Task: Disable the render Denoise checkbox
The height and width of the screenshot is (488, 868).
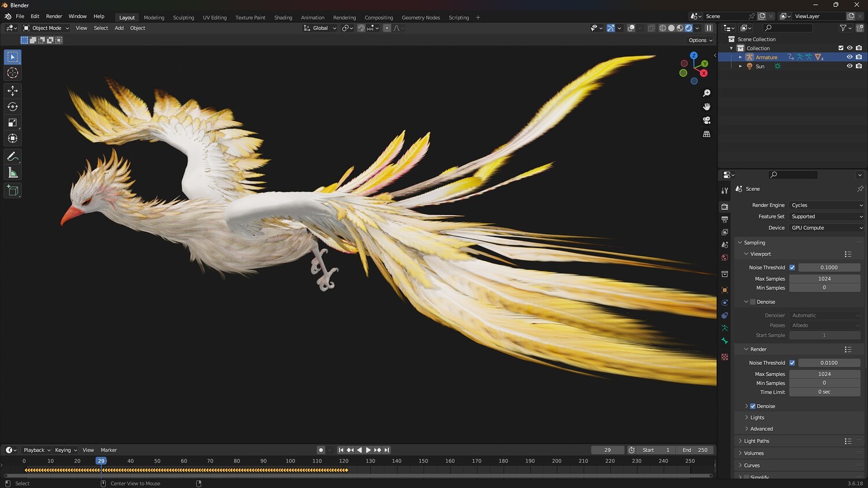Action: [753, 406]
